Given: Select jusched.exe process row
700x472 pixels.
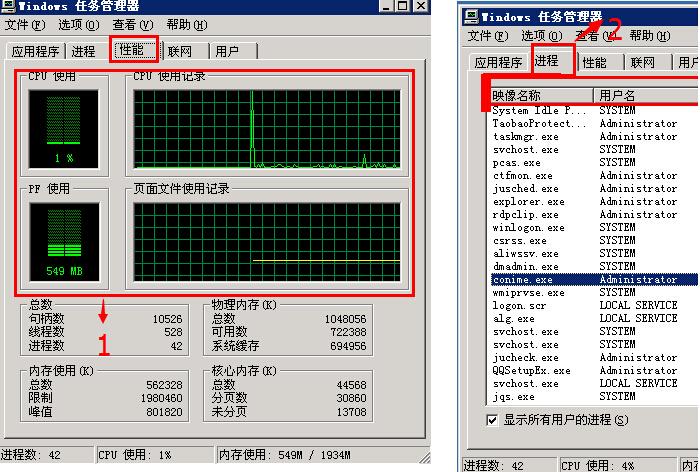Looking at the screenshot, I should pos(595,188).
